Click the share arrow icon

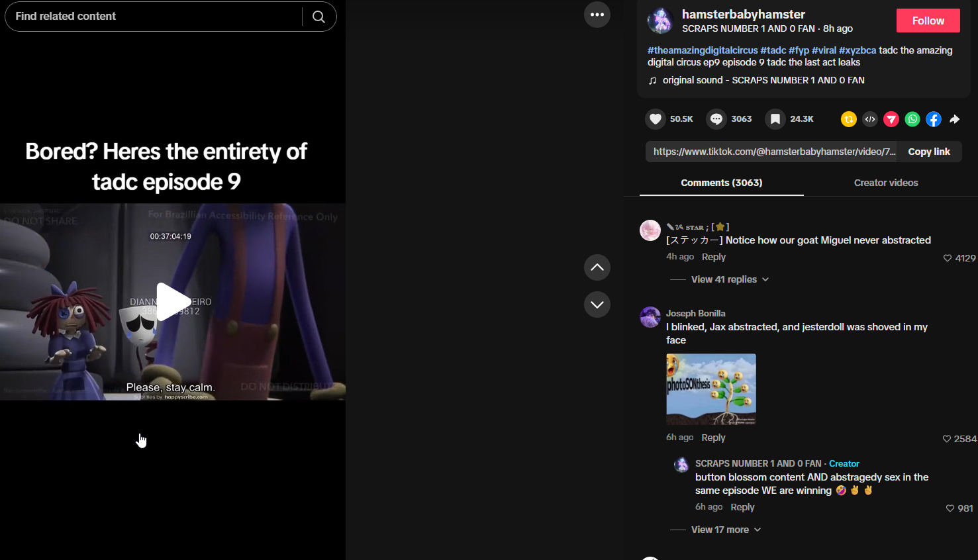click(x=955, y=119)
